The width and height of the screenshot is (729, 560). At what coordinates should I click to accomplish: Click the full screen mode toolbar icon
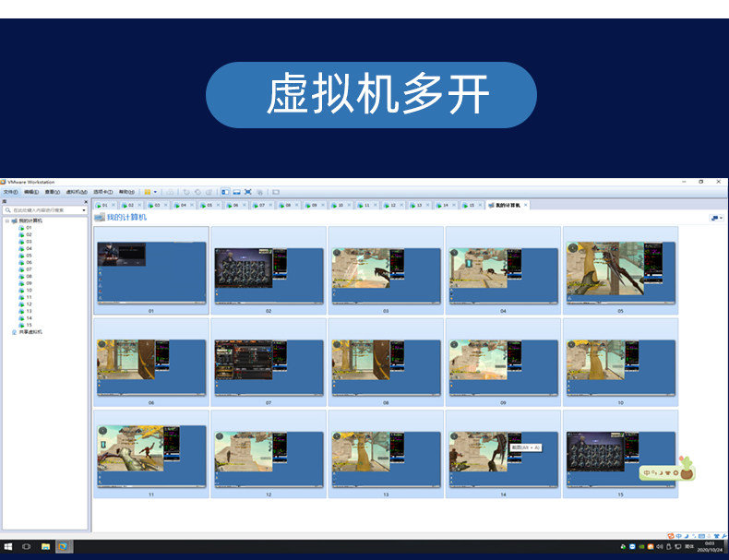(248, 192)
